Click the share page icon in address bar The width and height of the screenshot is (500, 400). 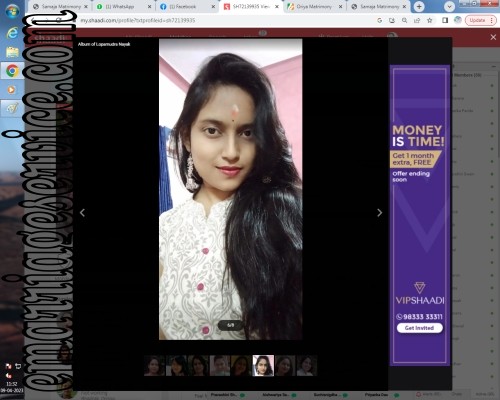click(417, 20)
